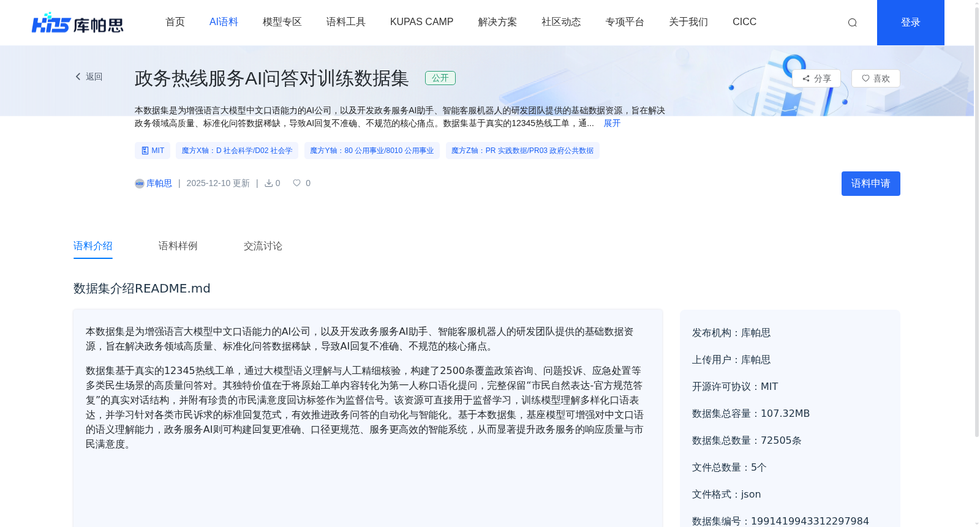Open the 社区动态 nav item
This screenshot has height=527, width=980.
[561, 22]
